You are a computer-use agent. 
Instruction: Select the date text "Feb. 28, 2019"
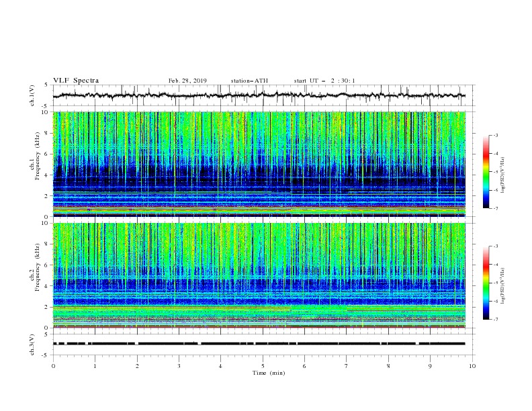tap(187, 81)
